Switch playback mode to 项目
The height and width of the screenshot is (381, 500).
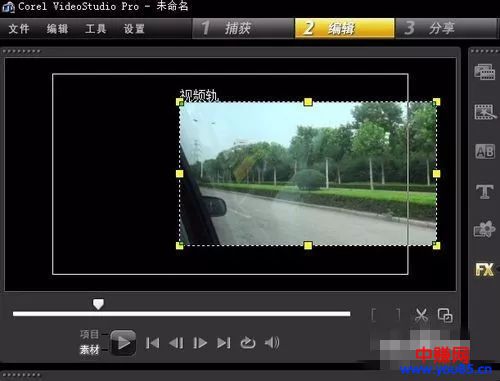click(89, 334)
